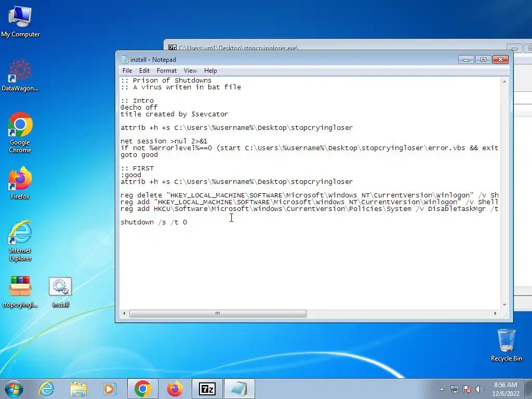Click the '@echo off' line

click(139, 108)
